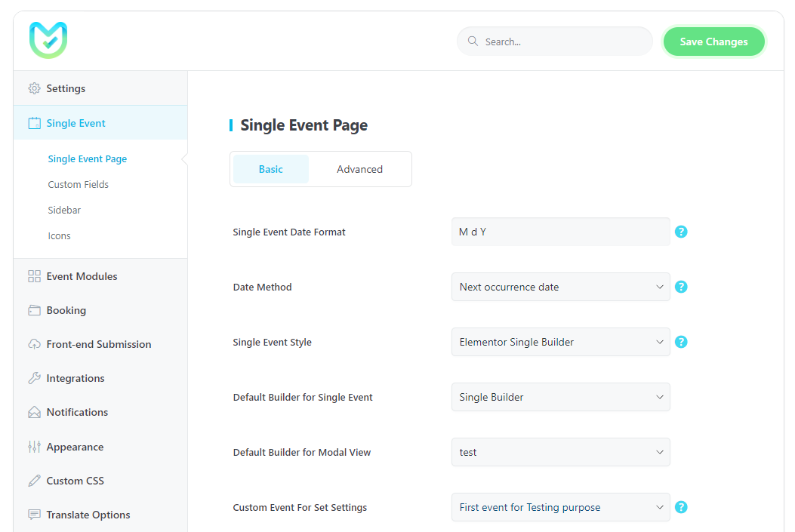Expand Custom Event For Set Settings dropdown
The width and height of the screenshot is (795, 532).
click(560, 507)
